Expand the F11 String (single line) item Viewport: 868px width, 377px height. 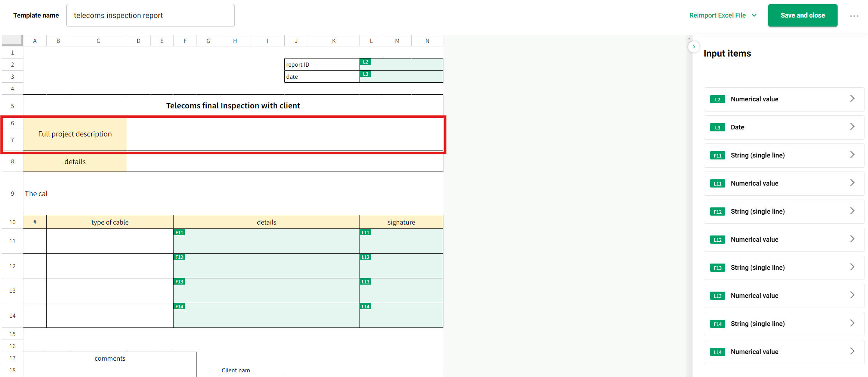784,155
